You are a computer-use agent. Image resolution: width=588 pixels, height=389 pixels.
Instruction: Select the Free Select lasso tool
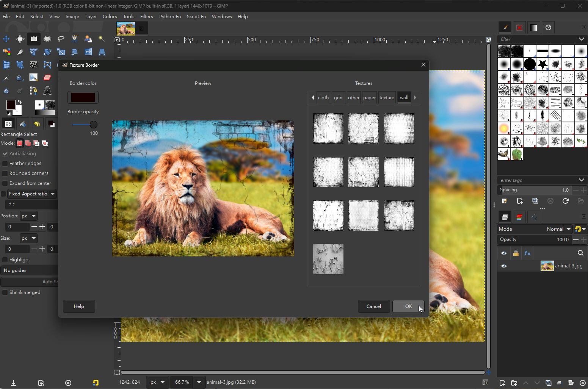click(61, 39)
